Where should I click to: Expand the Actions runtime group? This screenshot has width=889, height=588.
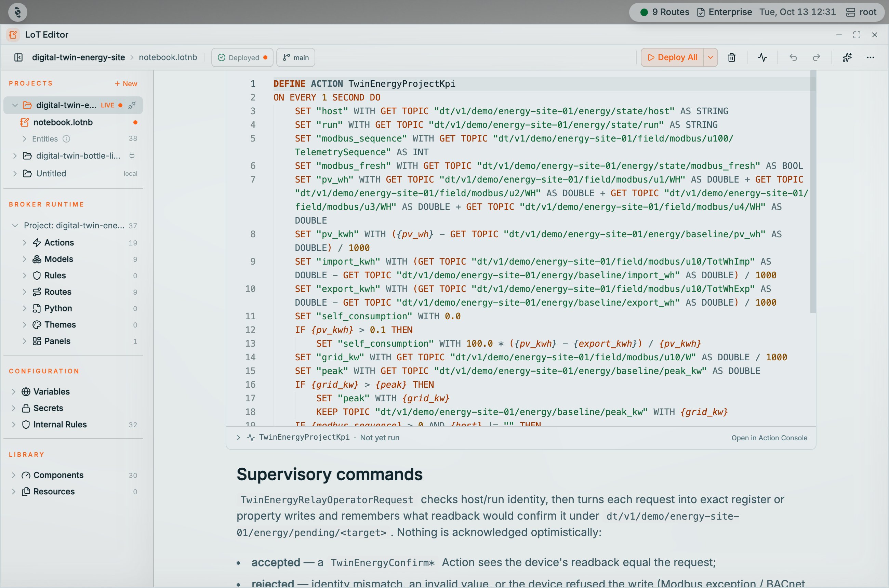click(x=24, y=243)
